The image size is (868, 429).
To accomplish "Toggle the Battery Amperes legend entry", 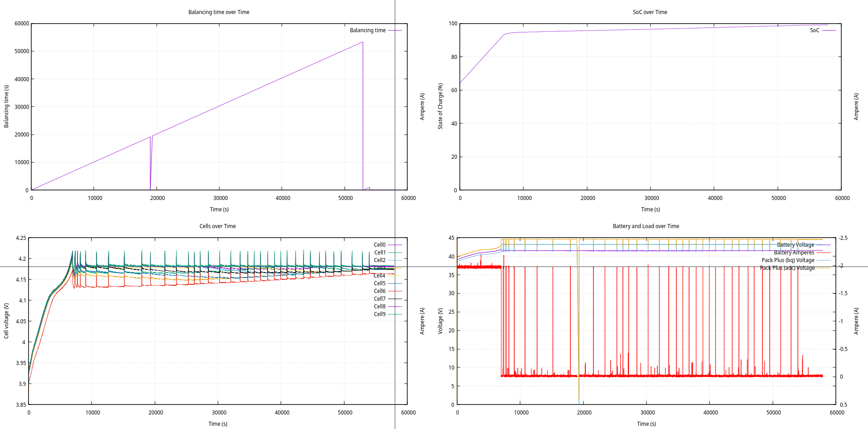I will point(802,253).
